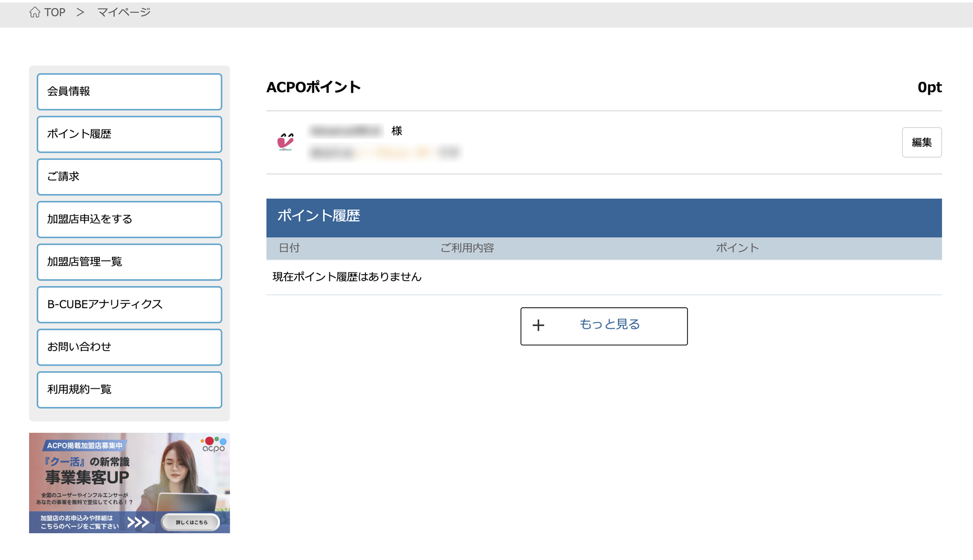The width and height of the screenshot is (973, 560).
Task: Click the ポイント履歴 blue section header
Action: [604, 218]
